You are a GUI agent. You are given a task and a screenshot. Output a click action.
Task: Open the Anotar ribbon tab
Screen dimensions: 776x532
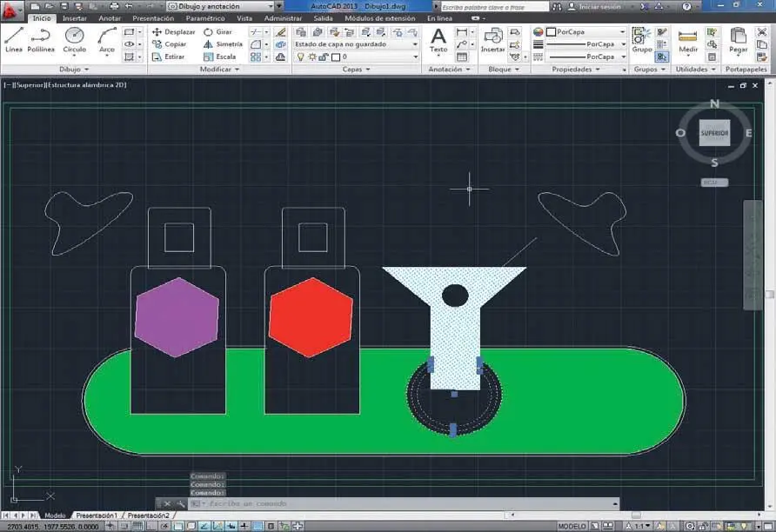[x=110, y=18]
